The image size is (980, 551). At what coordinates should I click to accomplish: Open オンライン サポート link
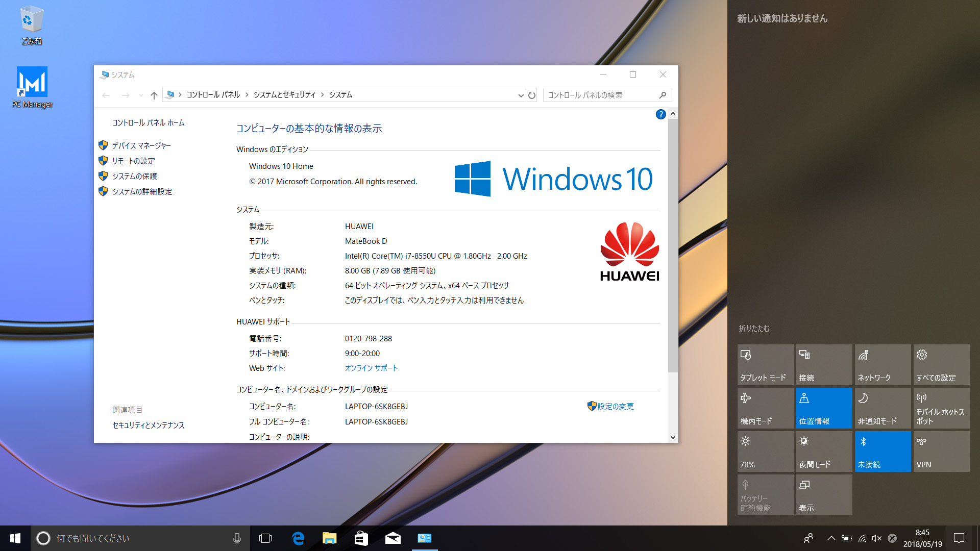click(x=371, y=368)
